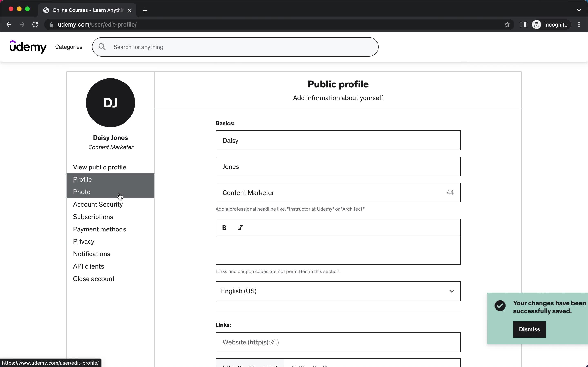
Task: Click the profile photo avatar
Action: click(110, 102)
